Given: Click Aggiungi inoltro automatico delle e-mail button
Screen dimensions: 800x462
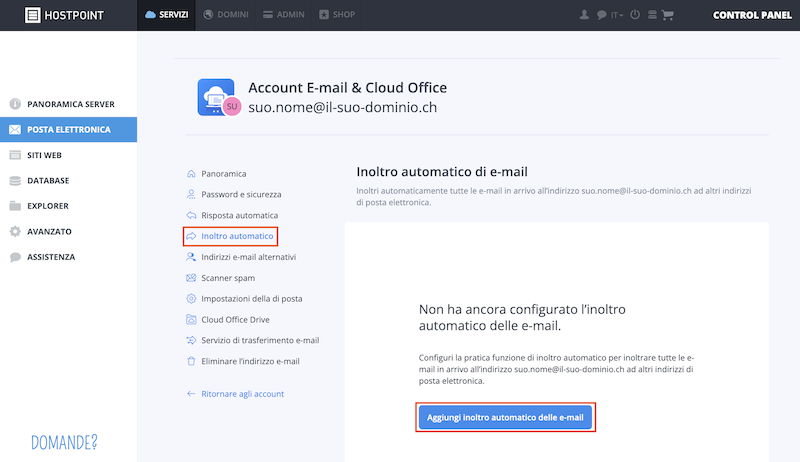Looking at the screenshot, I should click(x=505, y=417).
